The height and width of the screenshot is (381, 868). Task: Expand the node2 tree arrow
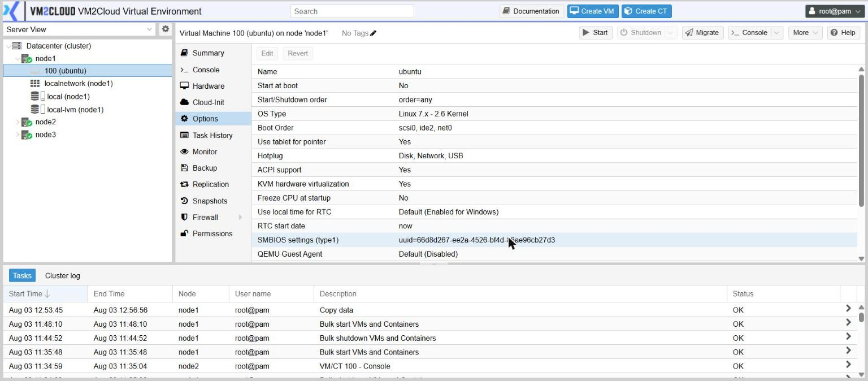tap(17, 122)
